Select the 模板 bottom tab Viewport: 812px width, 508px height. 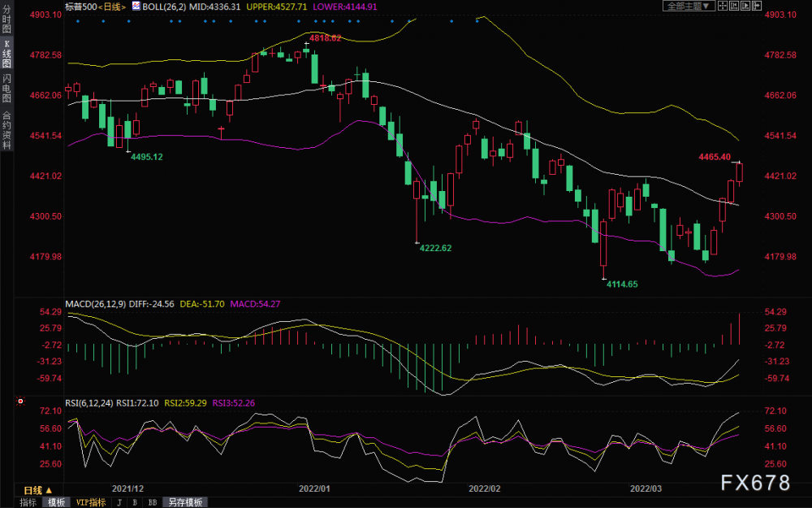click(57, 502)
